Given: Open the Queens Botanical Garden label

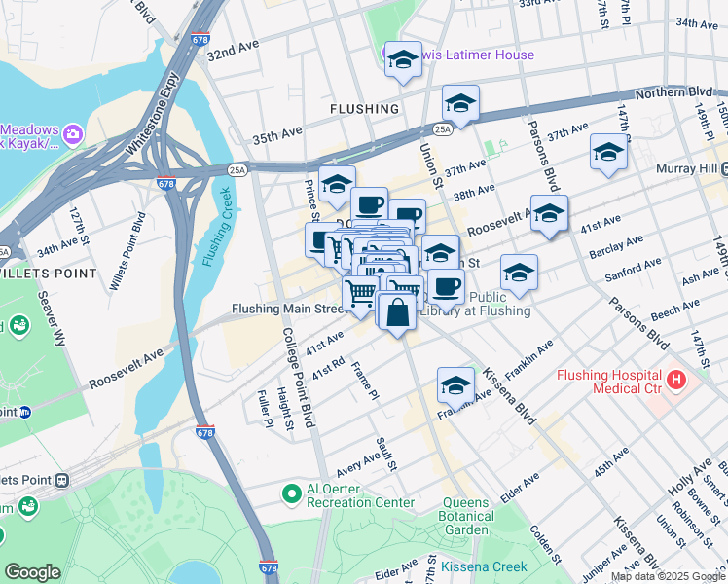Looking at the screenshot, I should [x=465, y=516].
